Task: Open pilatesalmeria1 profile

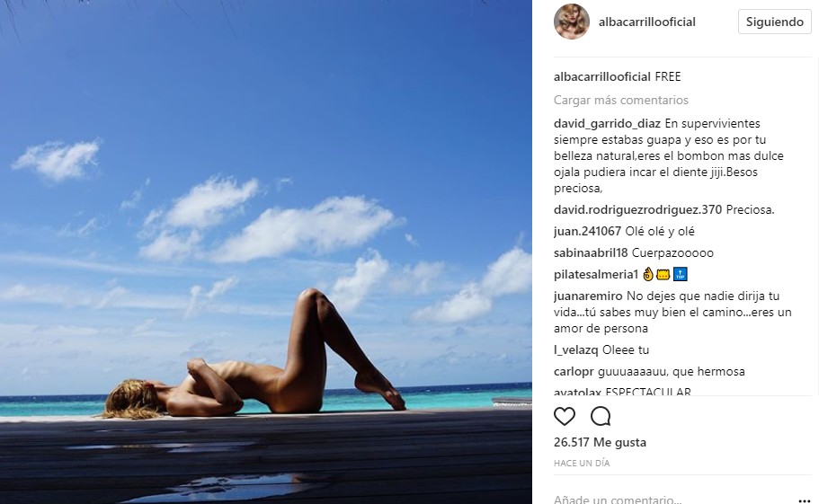Action: [596, 274]
